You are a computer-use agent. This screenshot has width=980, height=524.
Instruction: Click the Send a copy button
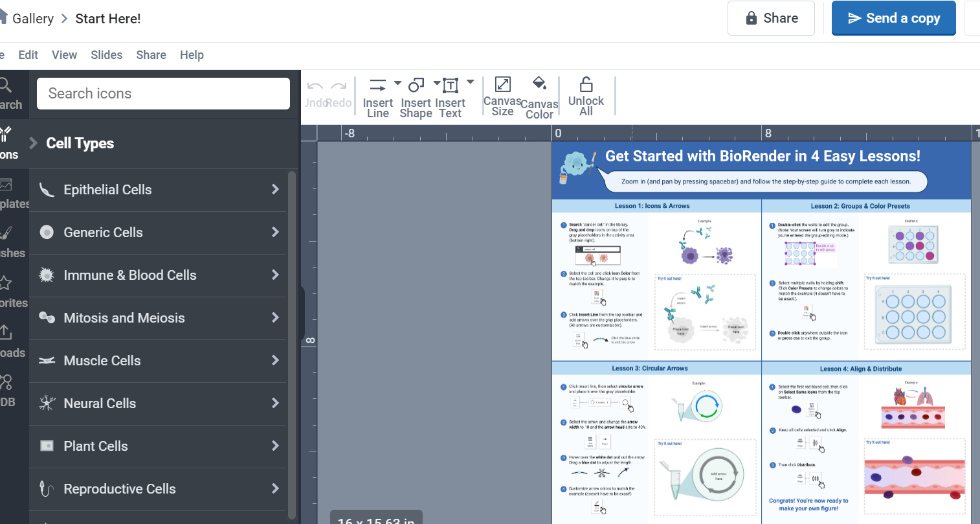point(894,18)
